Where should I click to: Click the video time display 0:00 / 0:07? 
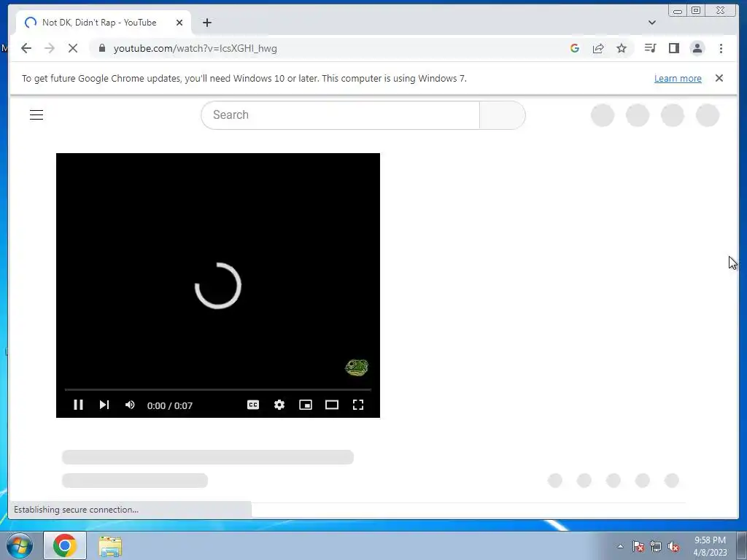tap(169, 405)
